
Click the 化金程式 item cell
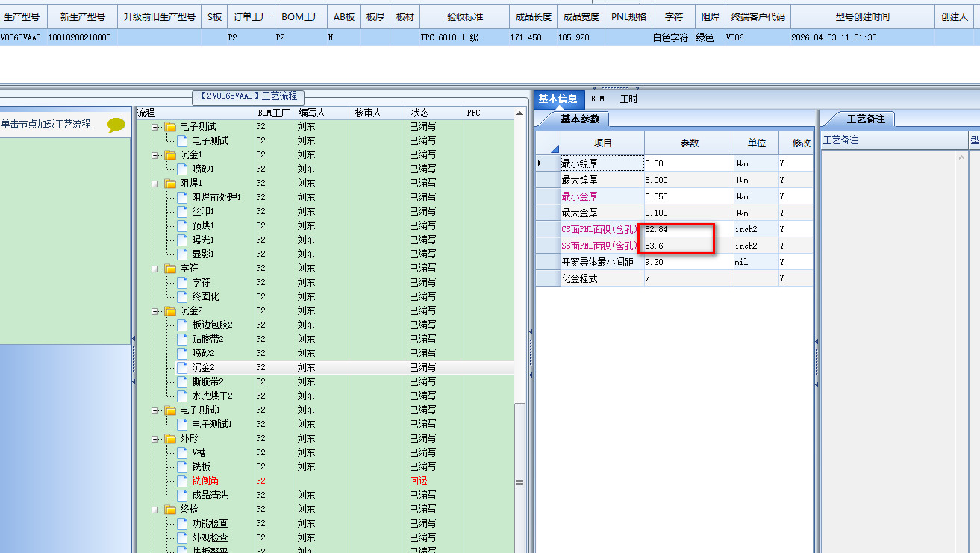pyautogui.click(x=602, y=278)
